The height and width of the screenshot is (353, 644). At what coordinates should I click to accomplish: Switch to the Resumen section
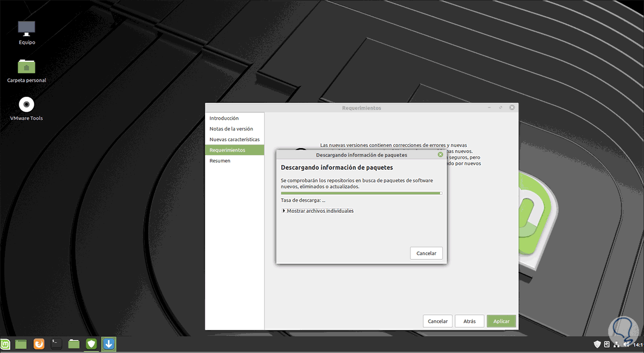click(220, 160)
